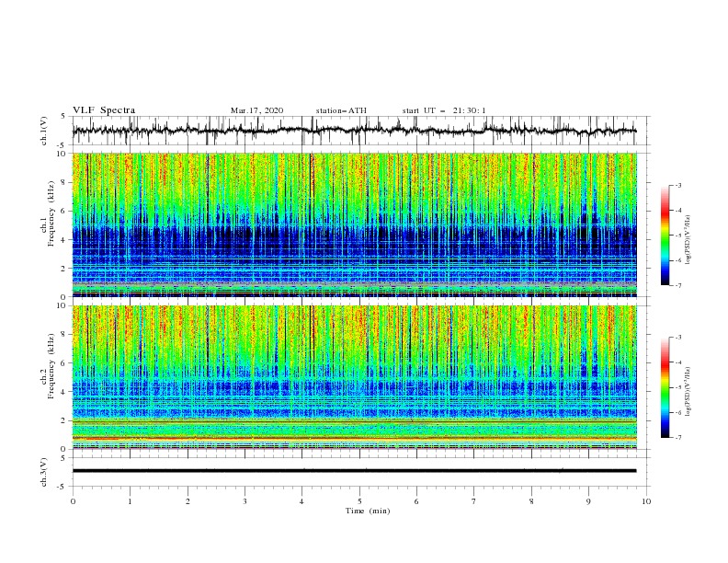Click the "VLF Spectra" plot title
The width and height of the screenshot is (728, 563).
click(104, 110)
